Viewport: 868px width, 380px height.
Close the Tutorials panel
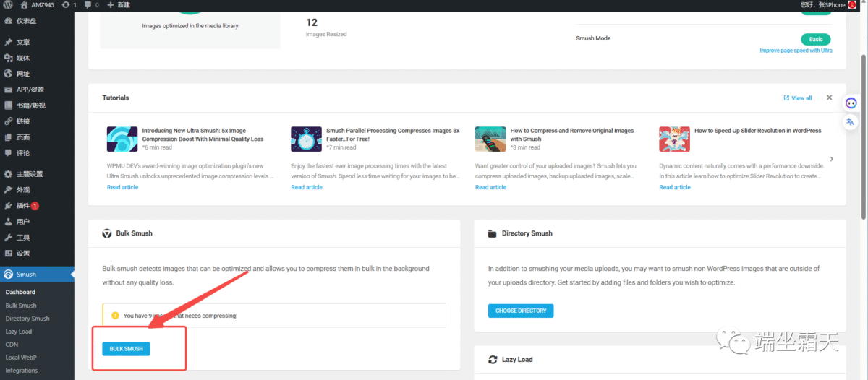829,98
